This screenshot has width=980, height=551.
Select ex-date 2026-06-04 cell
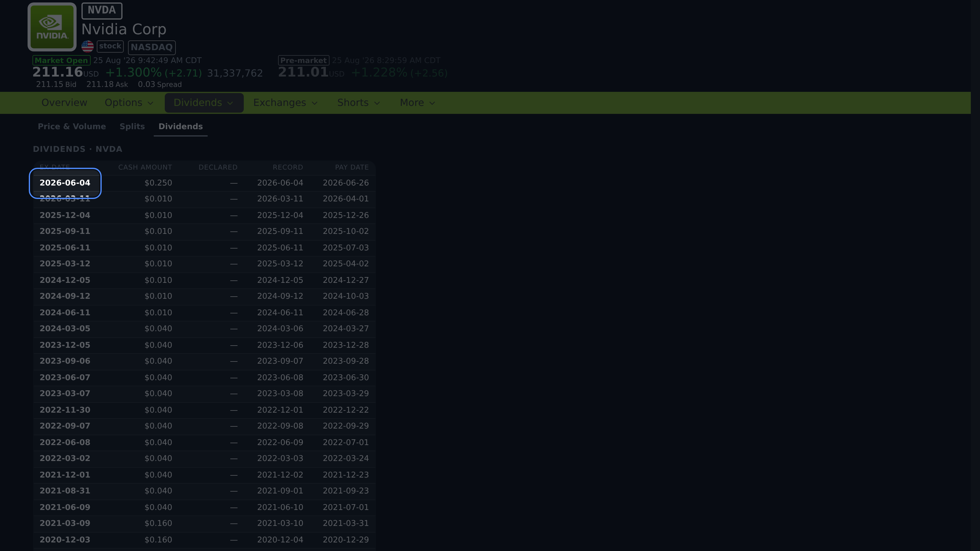coord(65,183)
